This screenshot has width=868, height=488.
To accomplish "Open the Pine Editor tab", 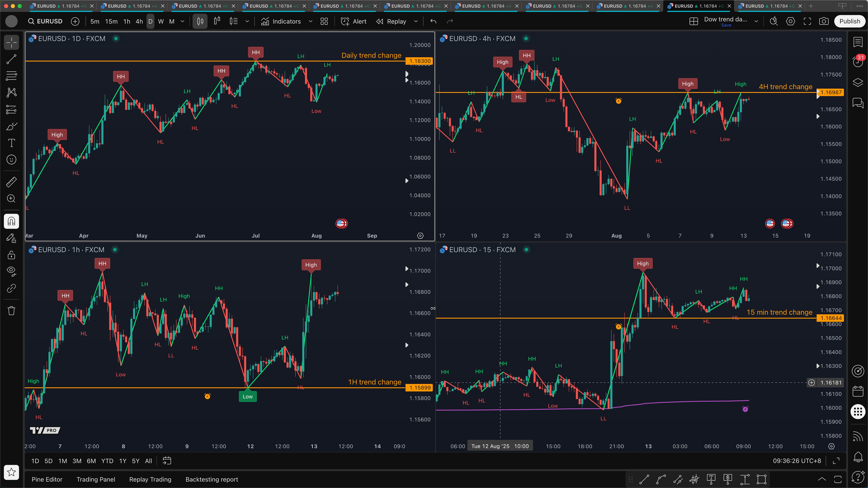I will click(x=47, y=479).
